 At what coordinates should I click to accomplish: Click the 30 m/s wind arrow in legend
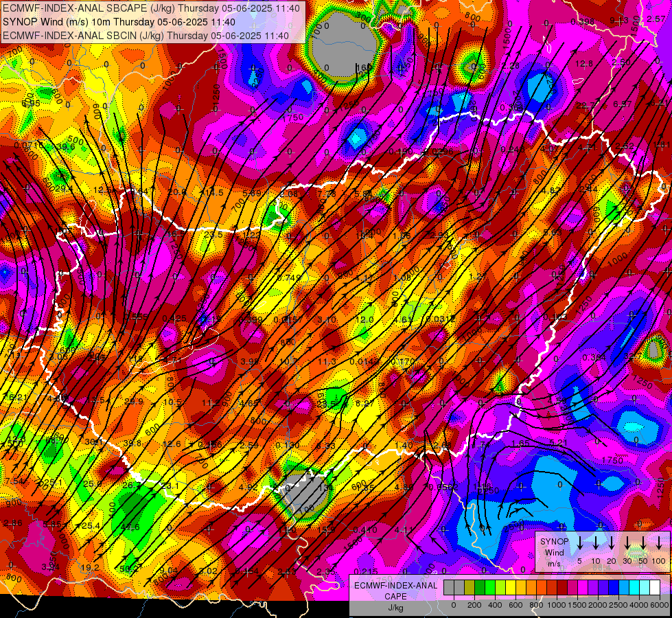(x=627, y=542)
